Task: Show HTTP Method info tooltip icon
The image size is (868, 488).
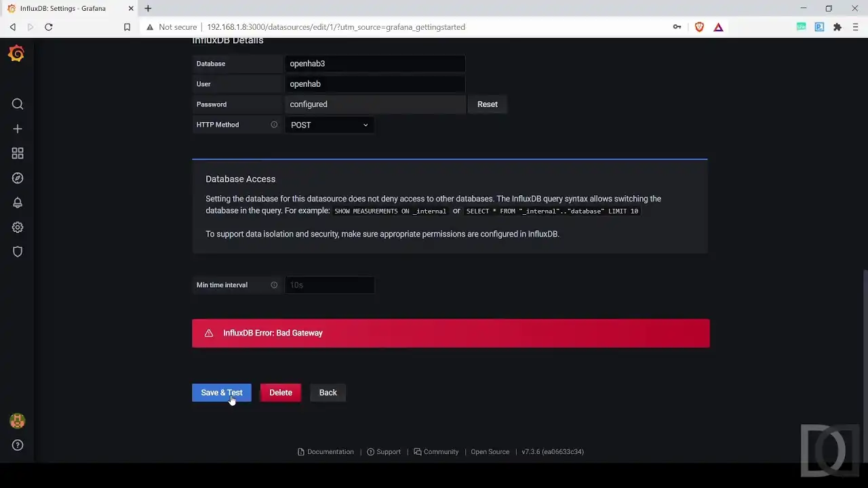Action: (274, 125)
